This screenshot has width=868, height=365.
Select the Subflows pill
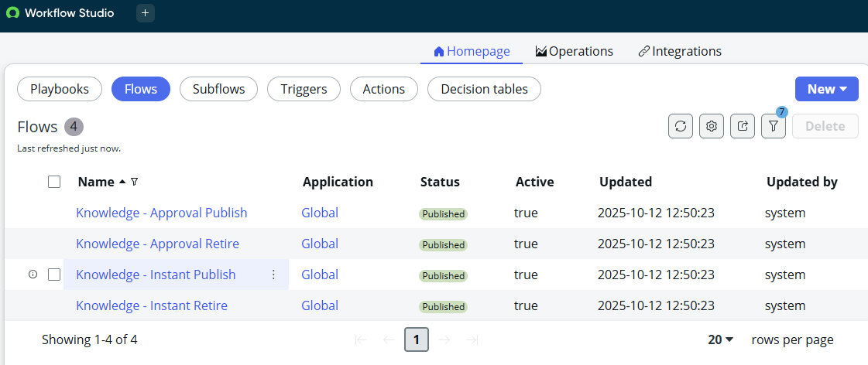(218, 89)
